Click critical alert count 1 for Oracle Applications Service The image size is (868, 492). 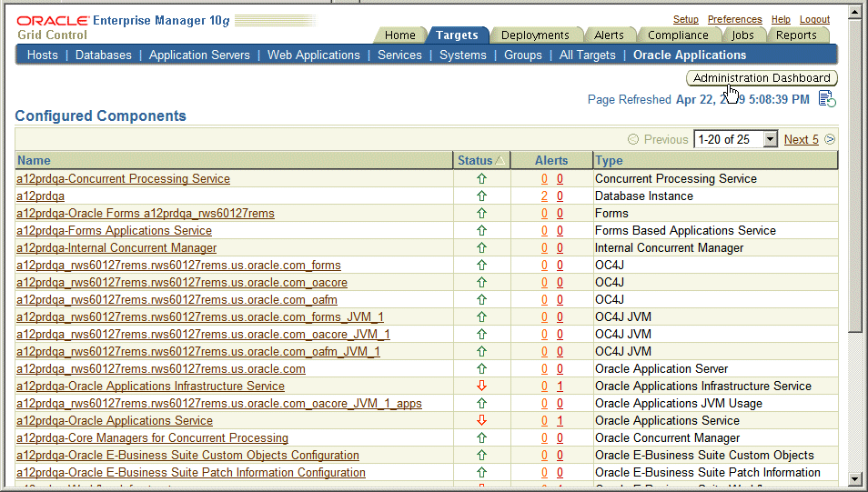point(560,420)
